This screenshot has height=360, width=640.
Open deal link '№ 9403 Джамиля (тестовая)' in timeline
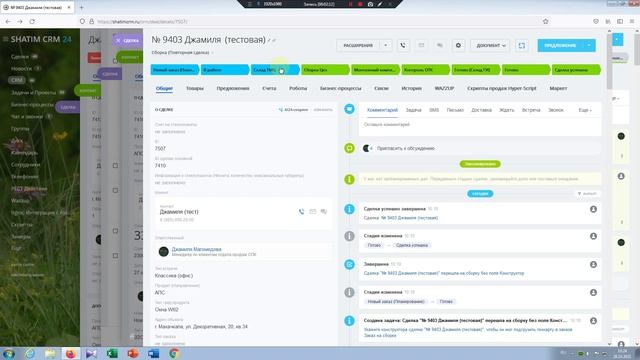click(409, 218)
